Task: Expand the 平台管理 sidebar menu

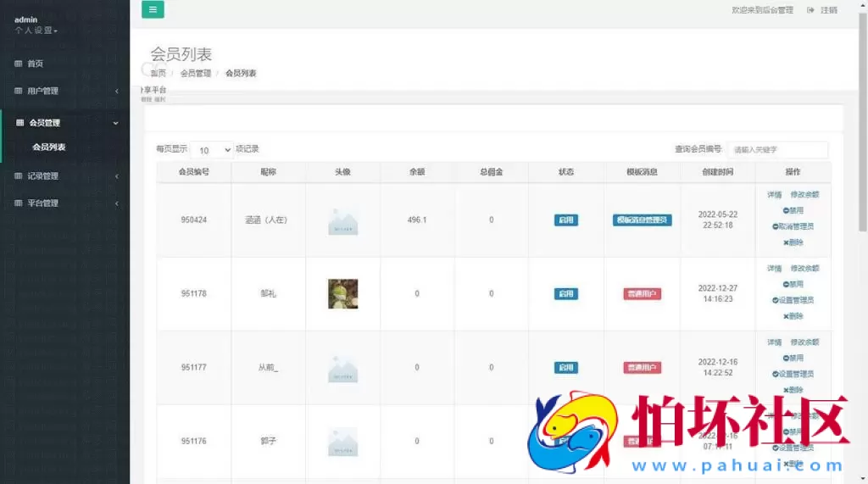Action: pos(64,203)
